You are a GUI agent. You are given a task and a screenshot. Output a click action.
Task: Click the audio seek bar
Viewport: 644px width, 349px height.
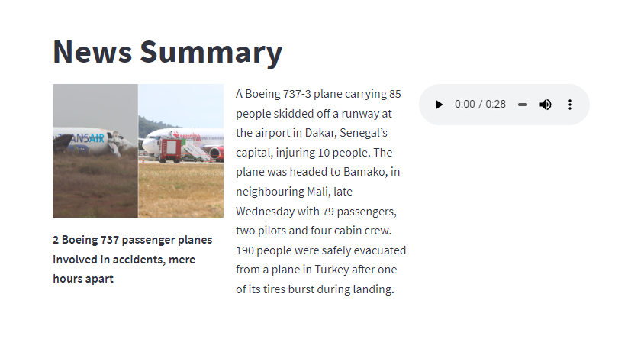point(523,105)
